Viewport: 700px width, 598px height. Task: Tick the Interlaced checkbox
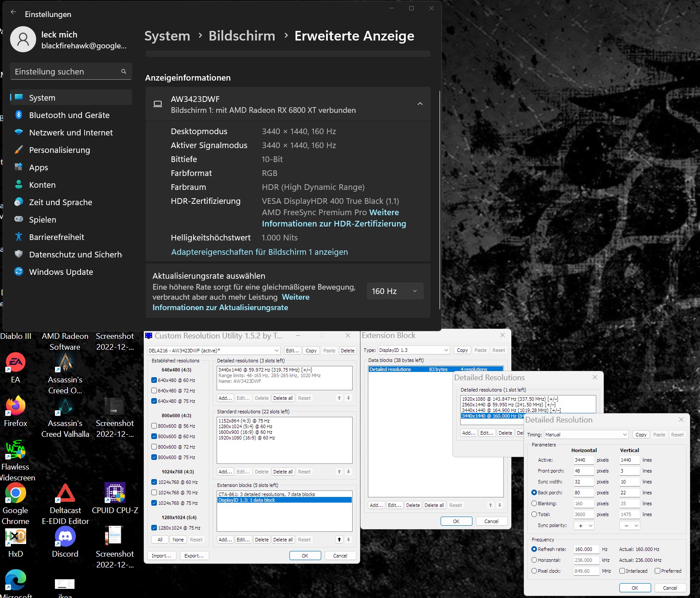point(622,571)
